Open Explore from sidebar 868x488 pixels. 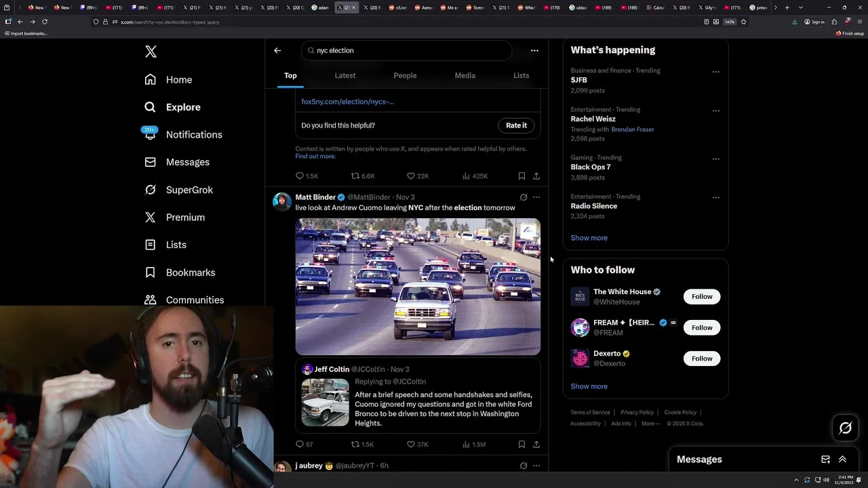tap(173, 107)
